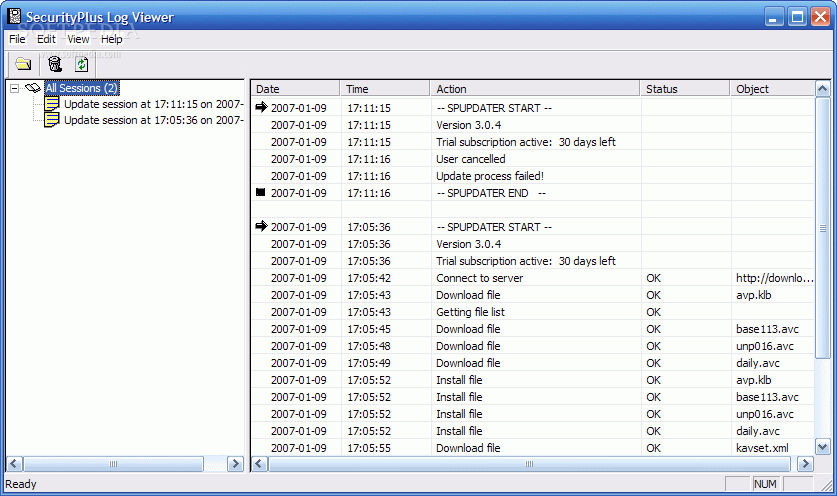This screenshot has height=496, width=837.
Task: Click the log list vertical scrollbar thumb
Action: click(823, 228)
